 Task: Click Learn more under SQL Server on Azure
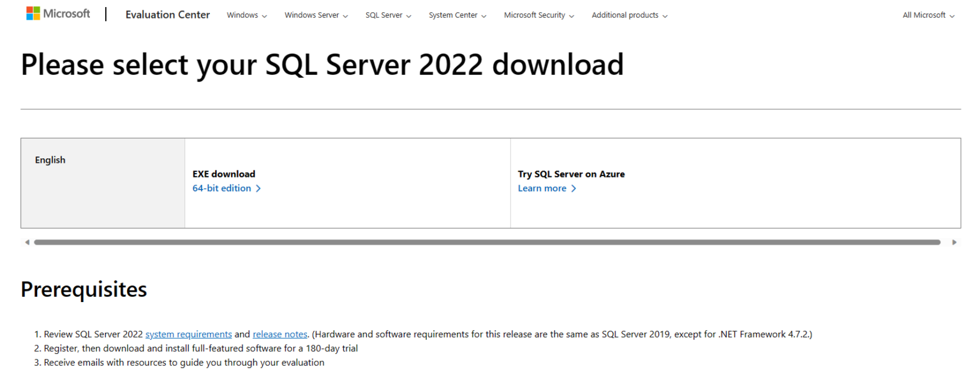point(547,188)
